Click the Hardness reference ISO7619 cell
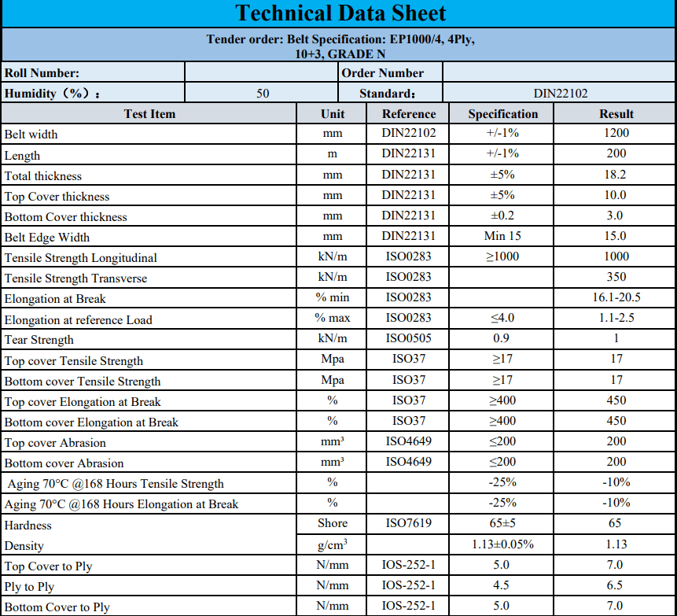677x616 pixels. click(409, 523)
